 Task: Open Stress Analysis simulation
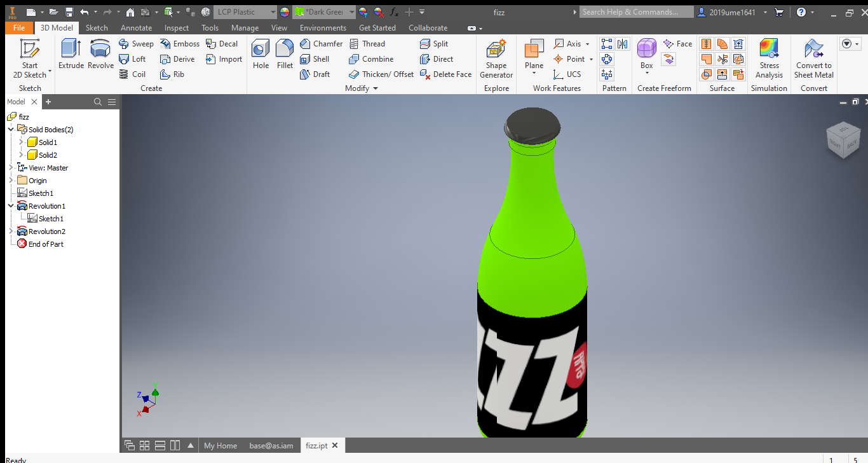point(769,59)
